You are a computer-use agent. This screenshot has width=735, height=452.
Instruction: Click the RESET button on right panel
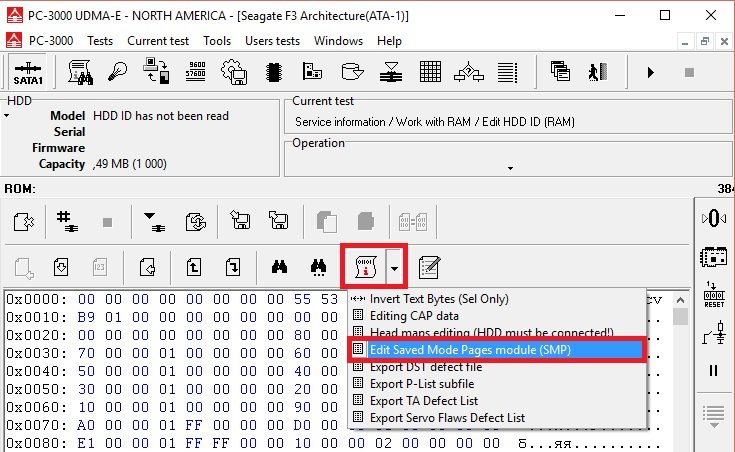click(714, 295)
